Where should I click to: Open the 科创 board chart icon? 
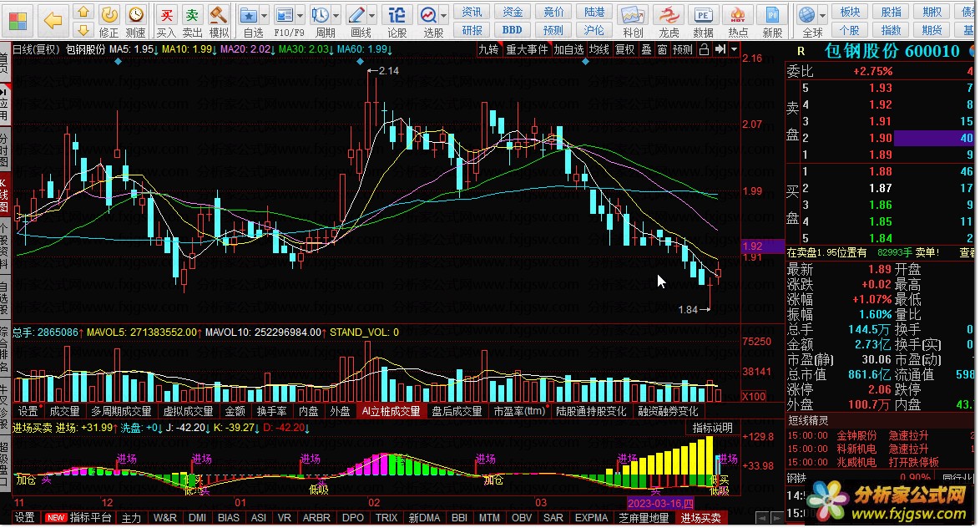click(633, 21)
